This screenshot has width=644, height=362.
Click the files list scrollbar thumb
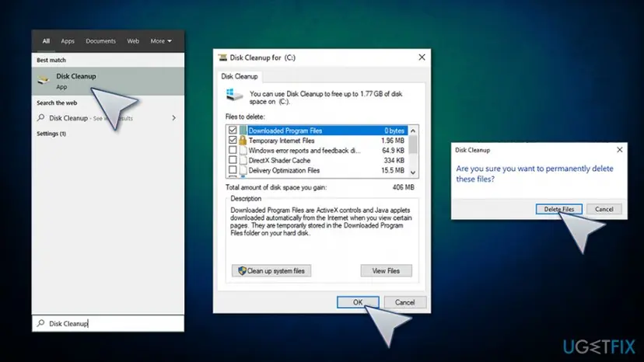[413, 144]
